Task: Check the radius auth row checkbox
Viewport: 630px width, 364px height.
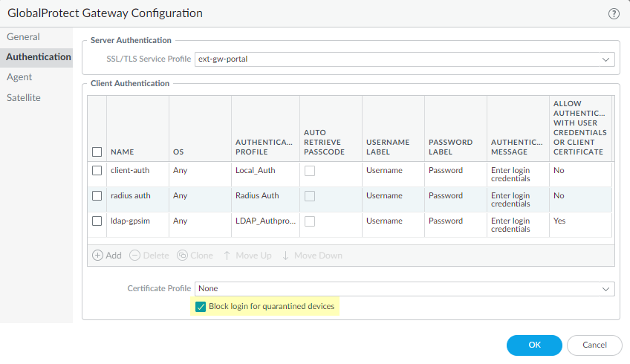Action: [97, 196]
